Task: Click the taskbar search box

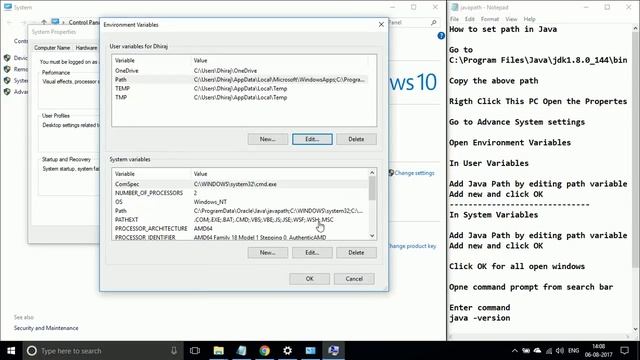Action: (x=102, y=351)
